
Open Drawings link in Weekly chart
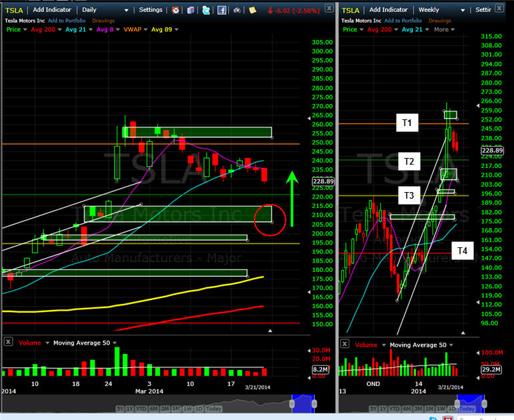(x=439, y=21)
